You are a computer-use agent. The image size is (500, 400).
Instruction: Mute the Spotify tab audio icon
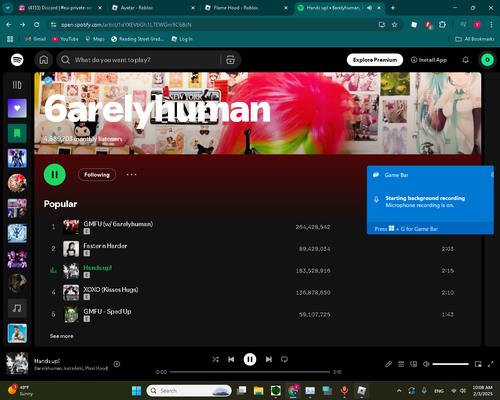click(369, 8)
